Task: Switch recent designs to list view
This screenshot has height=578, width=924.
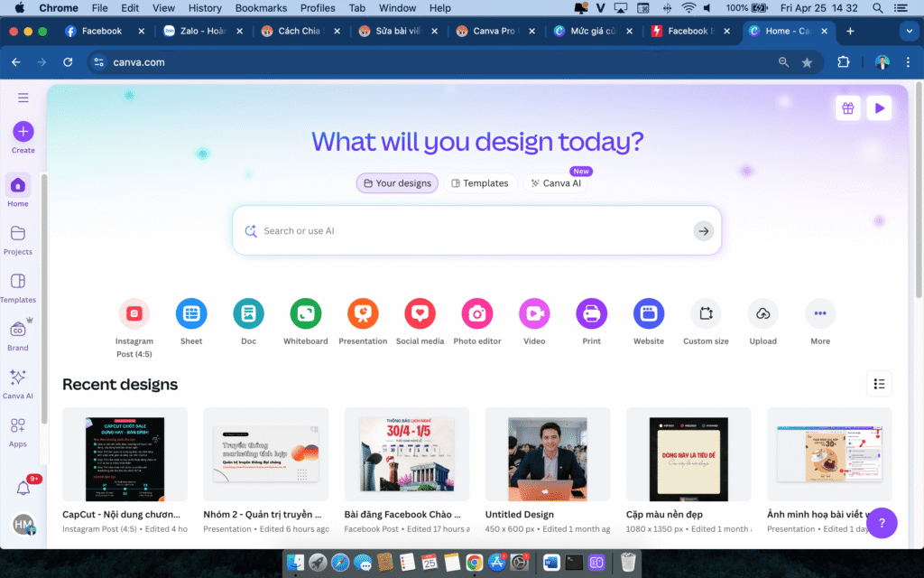Action: coord(879,384)
